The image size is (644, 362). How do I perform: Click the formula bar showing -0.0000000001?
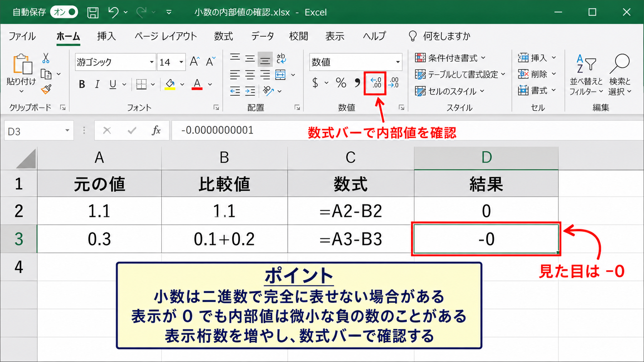[x=408, y=130]
